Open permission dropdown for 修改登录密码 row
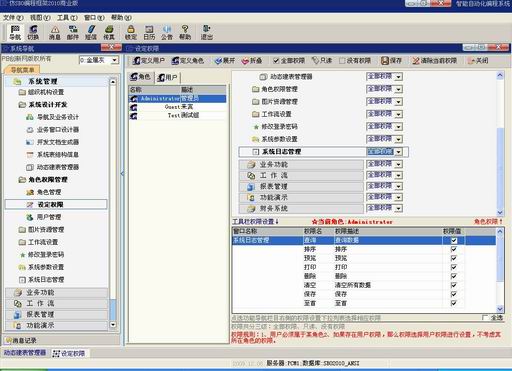This screenshot has width=512, height=371. pyautogui.click(x=398, y=127)
